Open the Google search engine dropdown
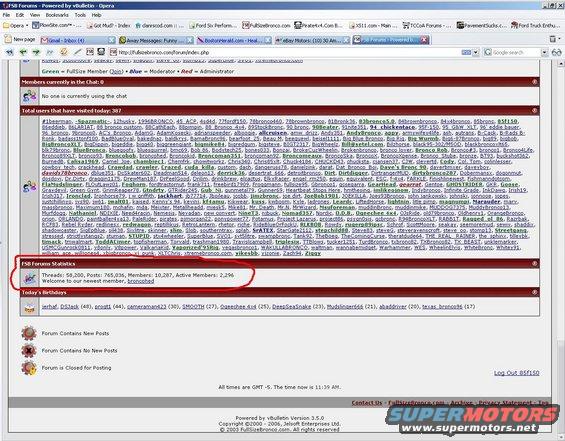Screen dimensions: 565x441 coord(544,53)
